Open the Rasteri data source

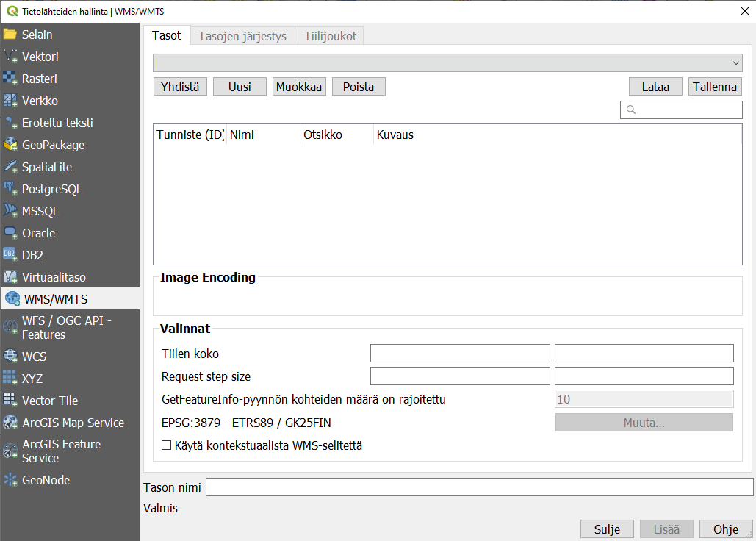10,79
